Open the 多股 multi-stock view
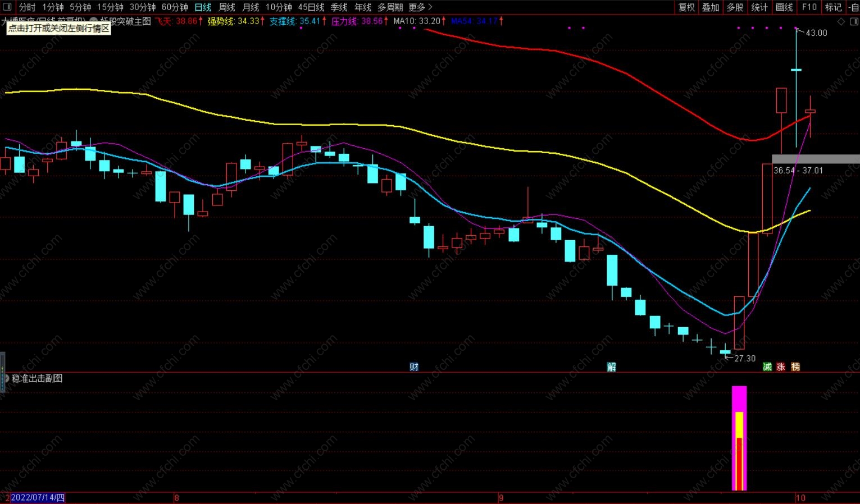Screen dimensions: 860x504 (735, 7)
